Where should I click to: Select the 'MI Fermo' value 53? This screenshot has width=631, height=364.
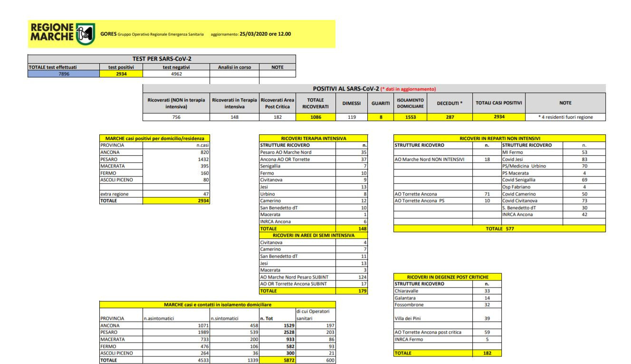584,152
